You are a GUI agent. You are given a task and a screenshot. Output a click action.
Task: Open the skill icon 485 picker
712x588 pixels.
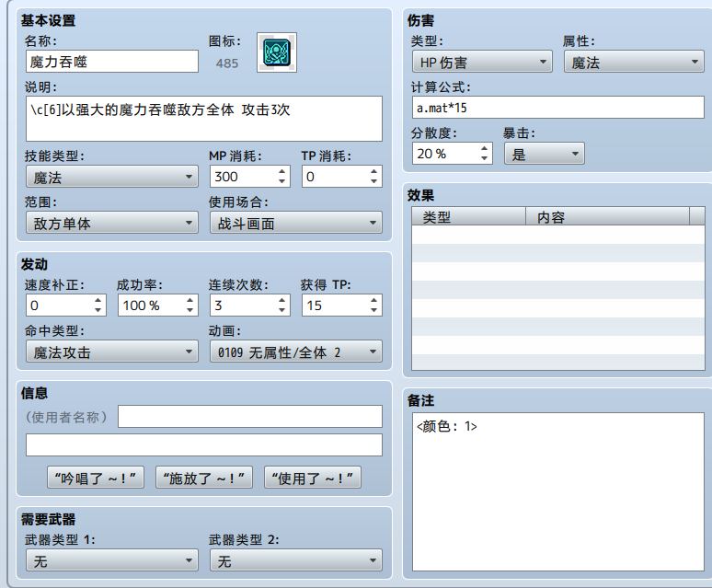277,52
